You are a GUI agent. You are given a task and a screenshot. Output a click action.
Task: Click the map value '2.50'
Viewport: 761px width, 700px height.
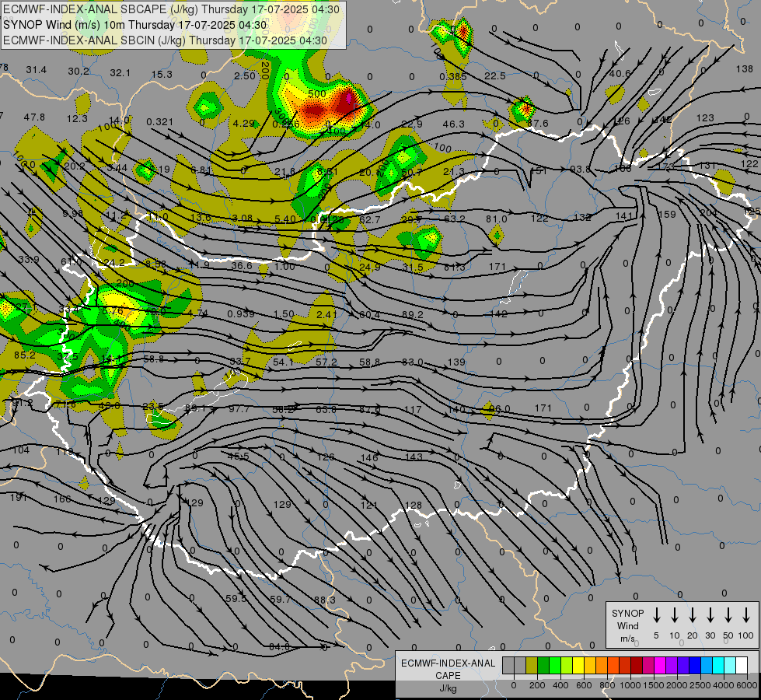[x=245, y=75]
